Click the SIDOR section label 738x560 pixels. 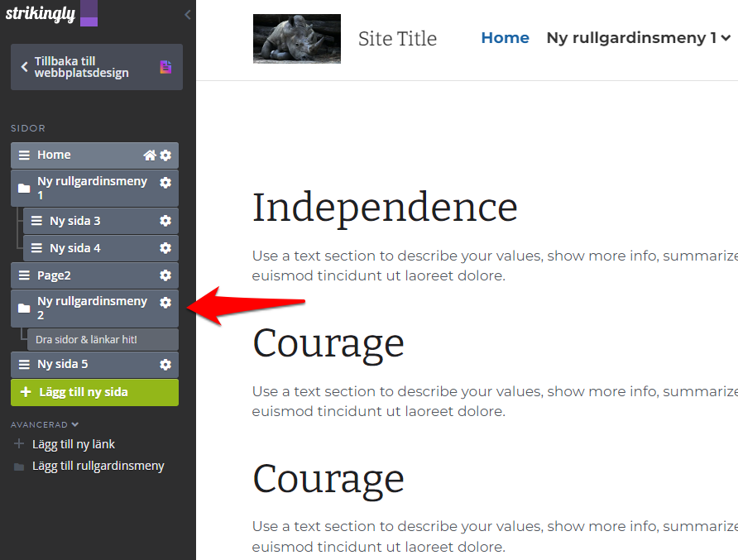[x=28, y=128]
